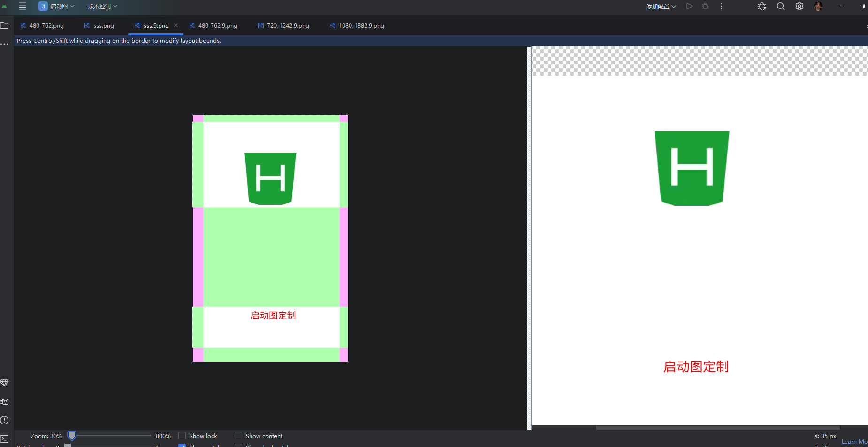Open the 添加配置 run configuration dropdown
868x447 pixels.
click(x=661, y=6)
